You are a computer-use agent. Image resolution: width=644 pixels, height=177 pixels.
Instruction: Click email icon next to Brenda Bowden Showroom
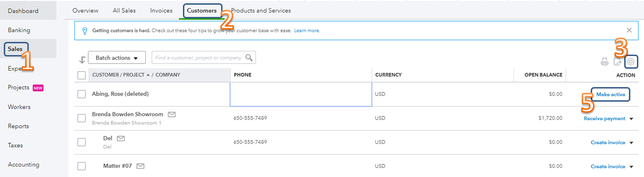[172, 114]
